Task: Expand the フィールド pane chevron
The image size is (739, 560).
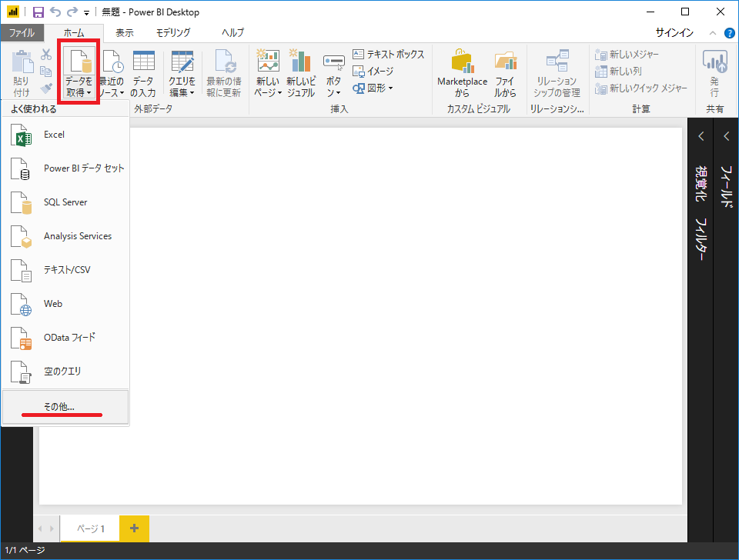Action: click(x=726, y=137)
